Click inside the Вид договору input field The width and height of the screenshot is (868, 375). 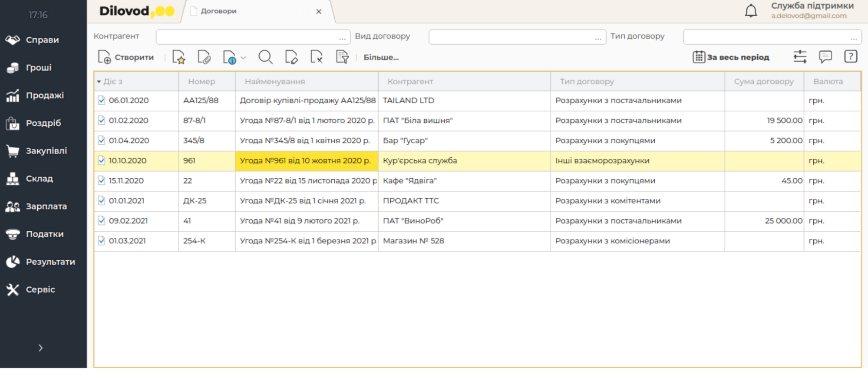[x=510, y=37]
